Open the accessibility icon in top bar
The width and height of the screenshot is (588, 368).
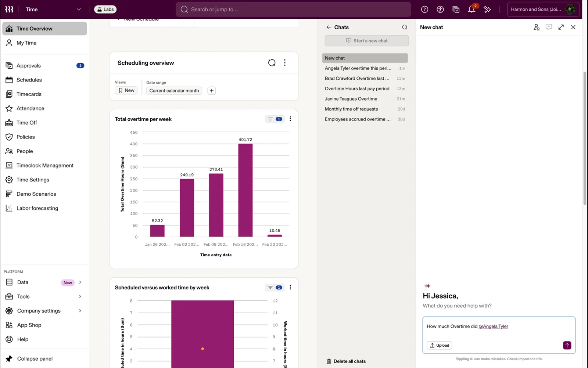click(440, 10)
